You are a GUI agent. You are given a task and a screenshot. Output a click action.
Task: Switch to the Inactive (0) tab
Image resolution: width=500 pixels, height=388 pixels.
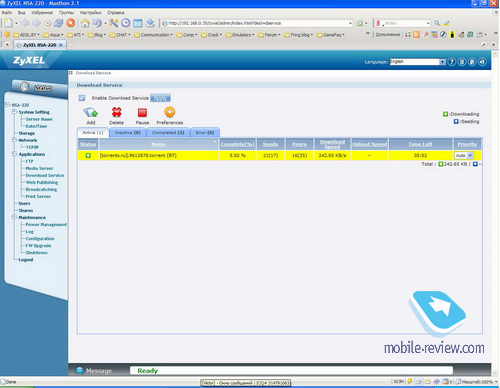(x=128, y=132)
